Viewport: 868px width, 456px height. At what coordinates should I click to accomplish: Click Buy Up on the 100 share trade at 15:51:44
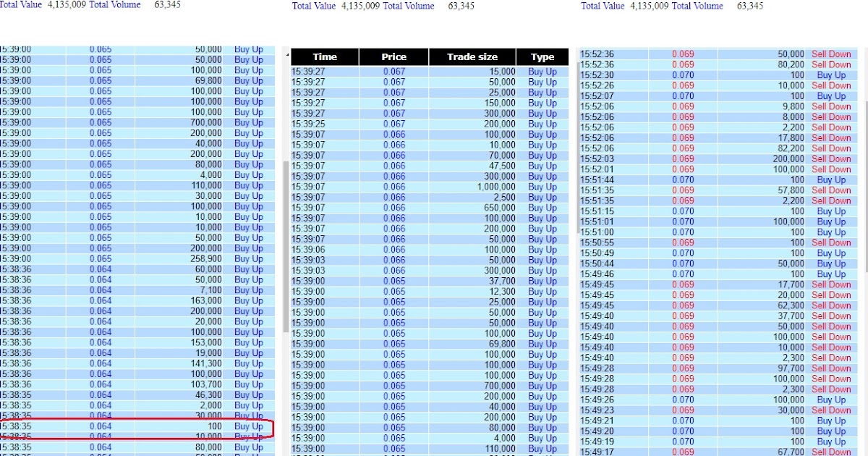(831, 180)
